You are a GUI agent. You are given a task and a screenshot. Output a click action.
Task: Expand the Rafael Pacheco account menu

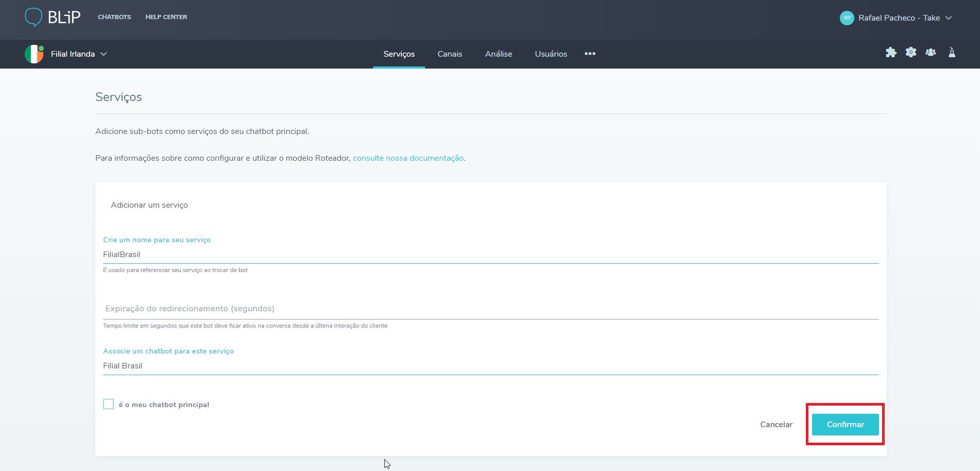point(949,18)
